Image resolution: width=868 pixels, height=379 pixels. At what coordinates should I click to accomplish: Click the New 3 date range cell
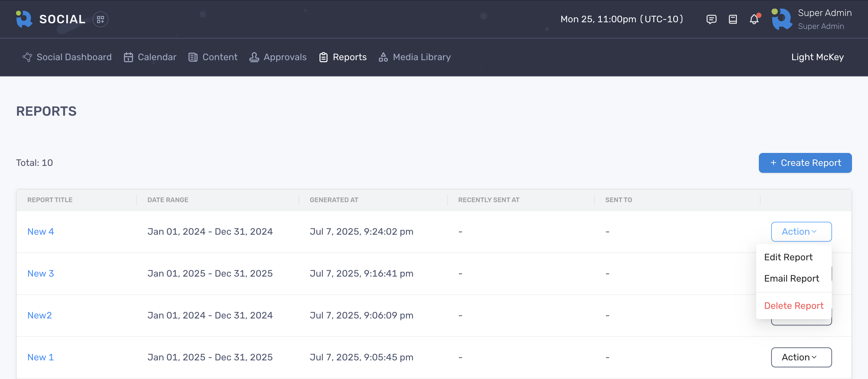pos(210,273)
